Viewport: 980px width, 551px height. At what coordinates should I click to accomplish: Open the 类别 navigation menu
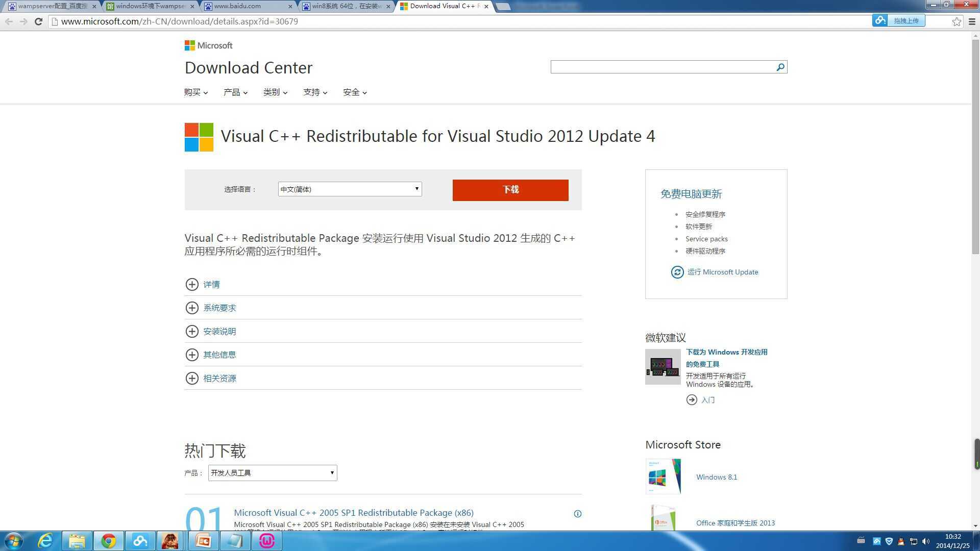tap(275, 92)
